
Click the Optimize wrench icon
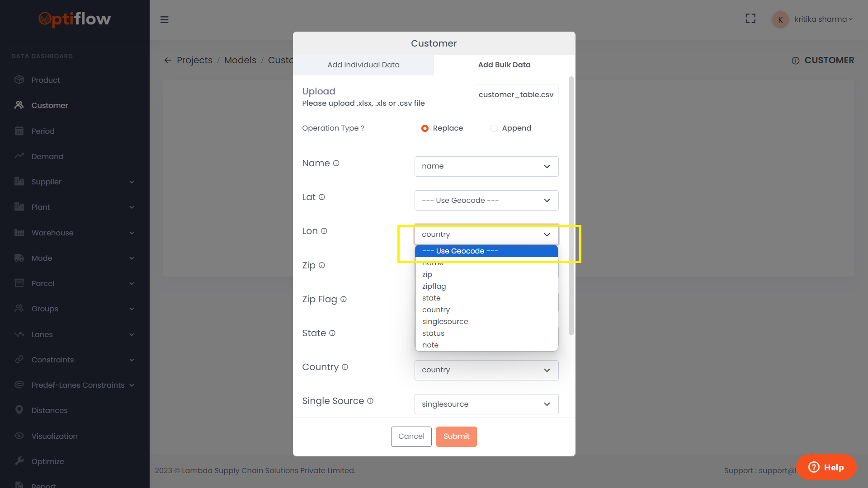tap(19, 461)
